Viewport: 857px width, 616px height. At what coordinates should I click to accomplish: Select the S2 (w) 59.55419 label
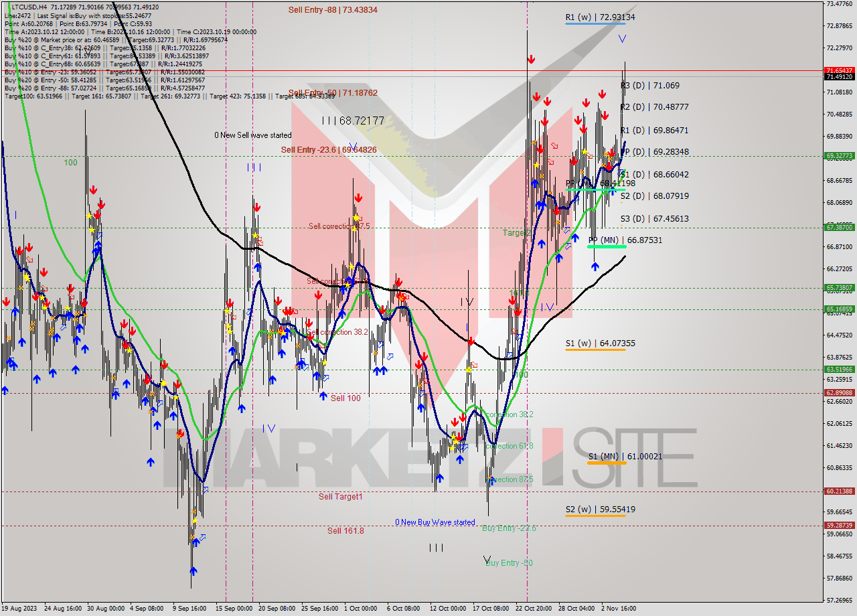click(600, 510)
